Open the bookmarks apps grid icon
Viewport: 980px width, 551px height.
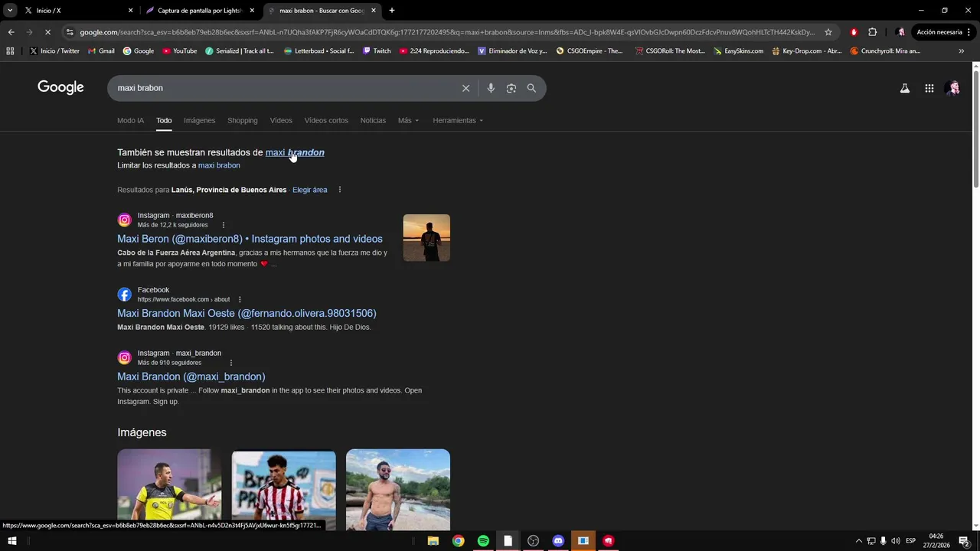10,51
